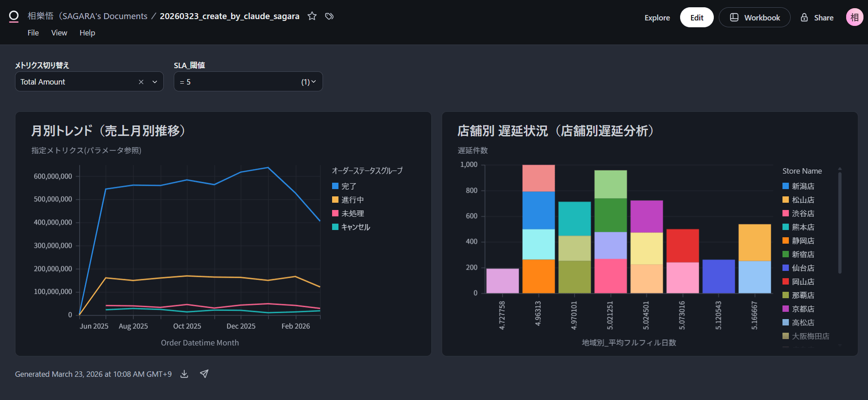The width and height of the screenshot is (868, 400).
Task: Open the View menu
Action: pyautogui.click(x=59, y=33)
